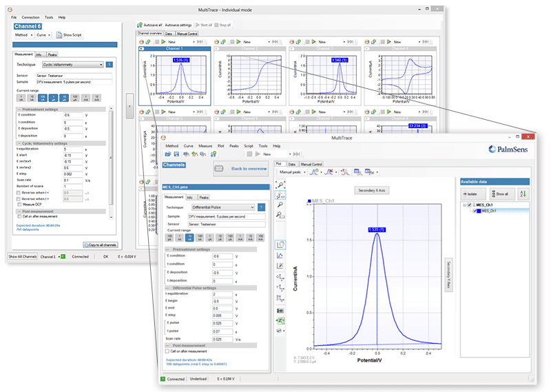Stop measurement in front window toolbar
This screenshot has width=551, height=392.
[x=249, y=154]
